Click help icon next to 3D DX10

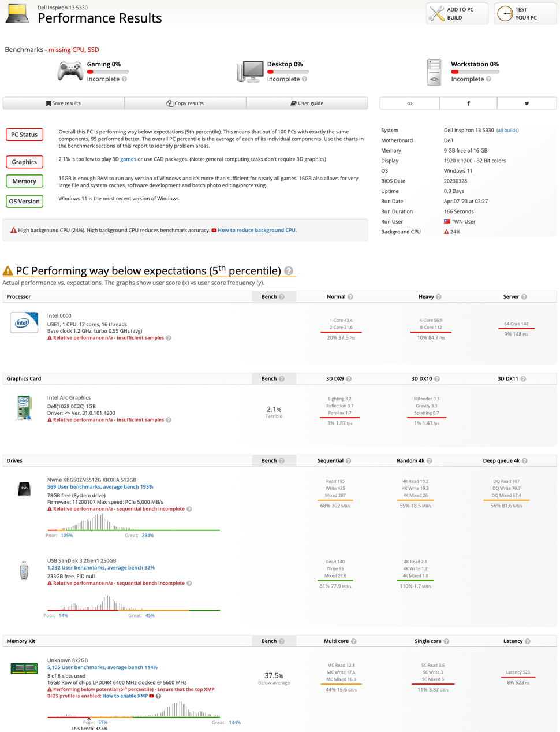click(437, 379)
